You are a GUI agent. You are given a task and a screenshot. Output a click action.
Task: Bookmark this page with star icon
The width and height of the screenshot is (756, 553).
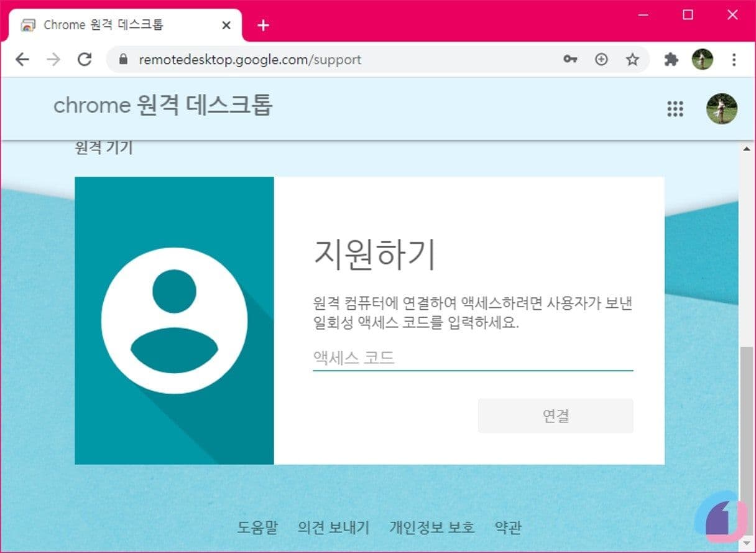(632, 60)
